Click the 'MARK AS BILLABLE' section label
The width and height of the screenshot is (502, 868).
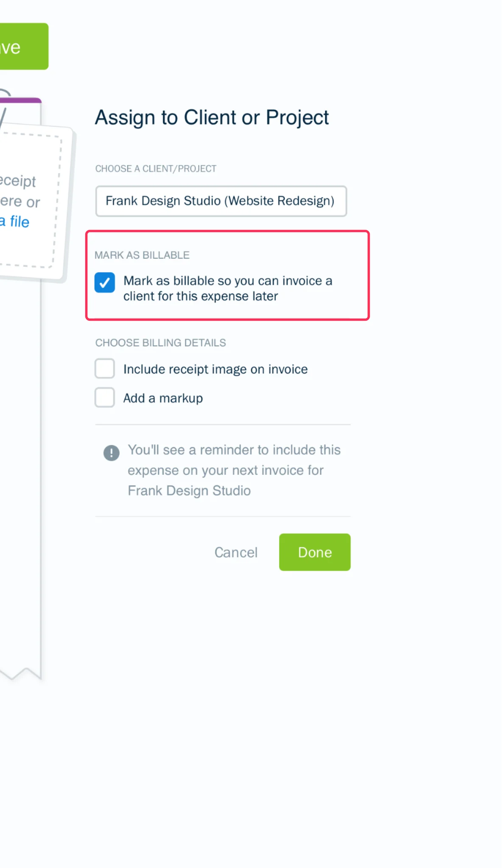click(x=142, y=255)
